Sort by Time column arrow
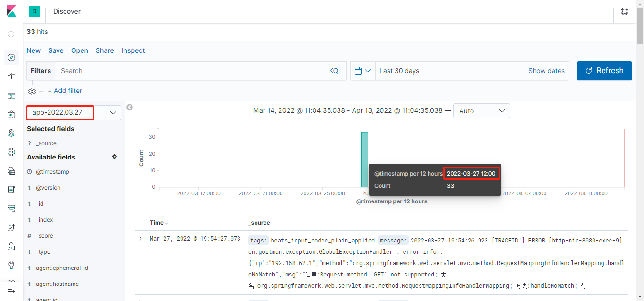 (x=166, y=223)
